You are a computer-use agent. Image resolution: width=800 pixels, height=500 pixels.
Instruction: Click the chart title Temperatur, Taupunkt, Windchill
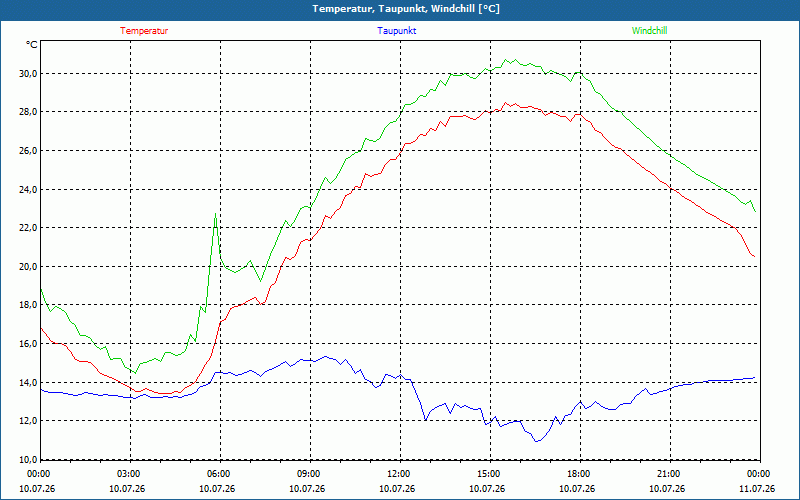(406, 9)
